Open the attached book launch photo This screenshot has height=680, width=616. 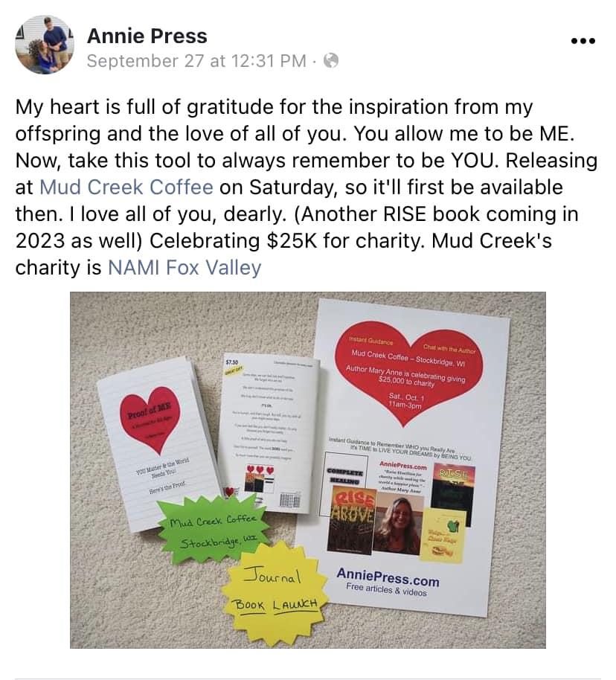click(307, 469)
